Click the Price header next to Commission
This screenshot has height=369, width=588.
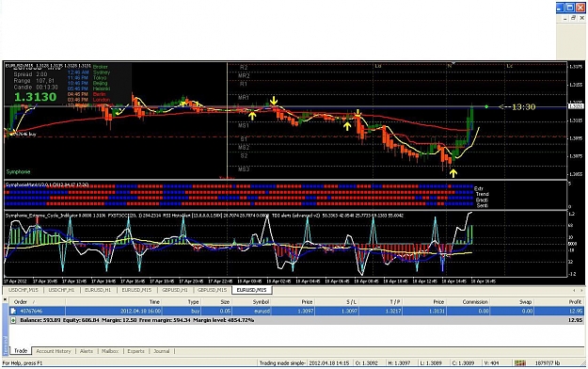point(425,302)
